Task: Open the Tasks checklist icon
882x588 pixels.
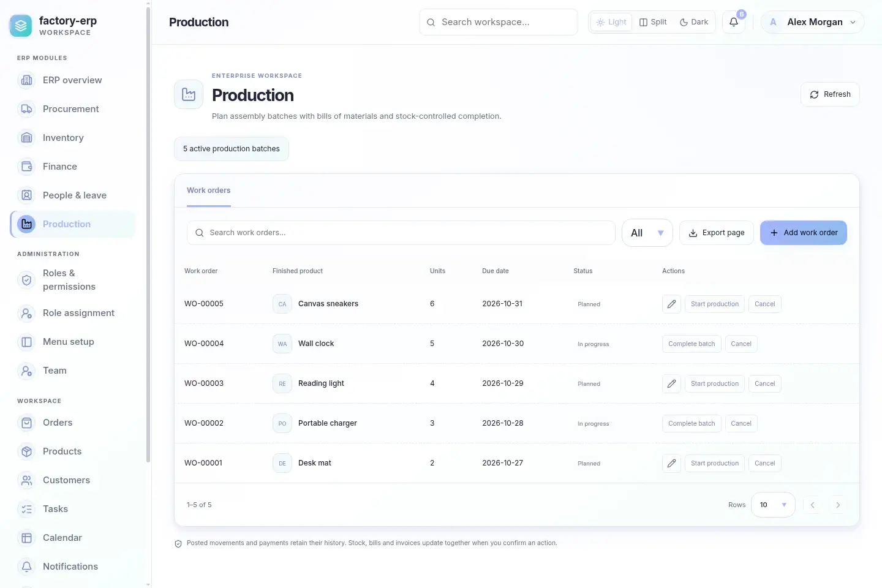Action: click(27, 509)
